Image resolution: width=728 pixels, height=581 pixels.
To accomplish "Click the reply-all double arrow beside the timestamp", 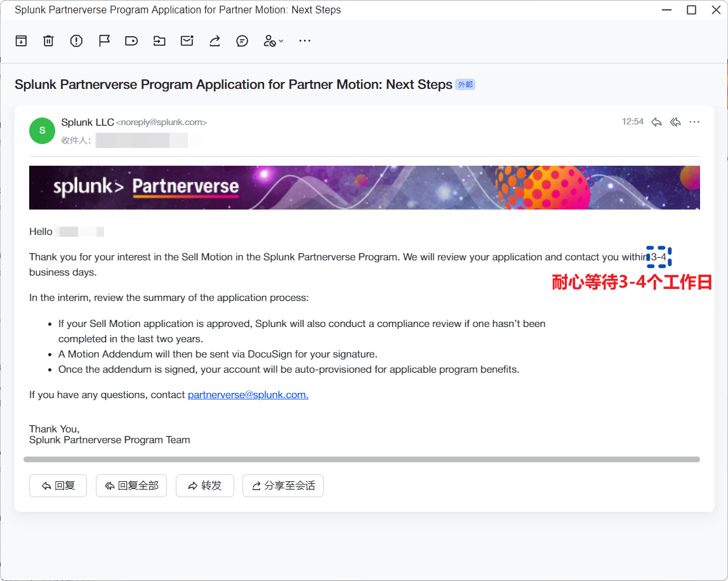I will click(675, 121).
